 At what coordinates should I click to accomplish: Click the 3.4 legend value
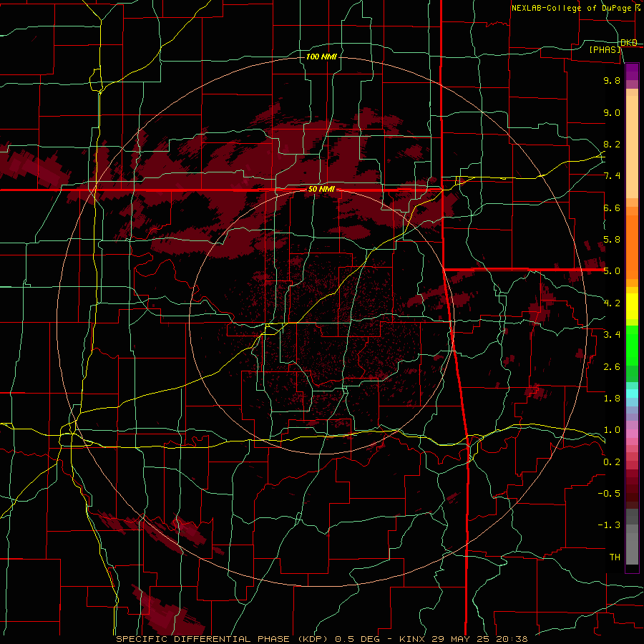coord(612,335)
